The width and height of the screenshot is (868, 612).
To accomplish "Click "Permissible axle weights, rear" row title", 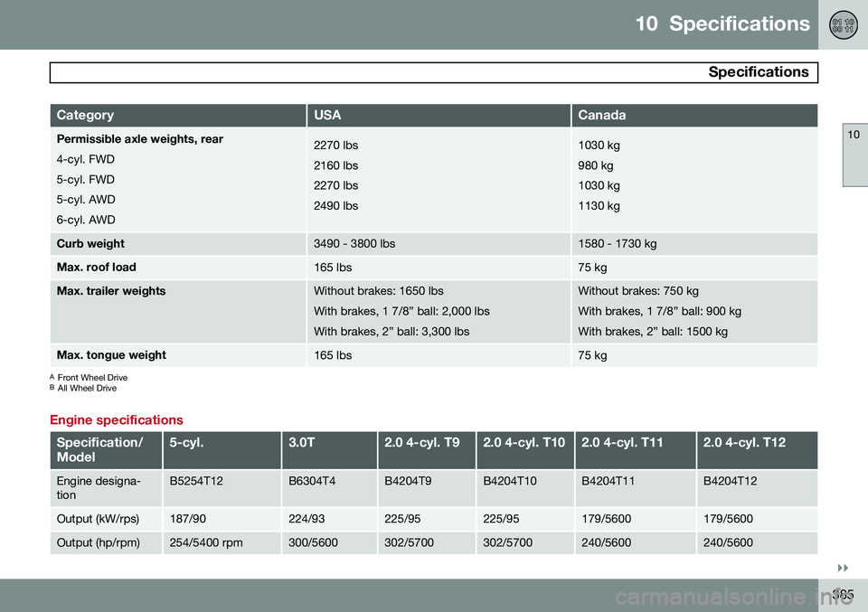I will click(x=139, y=139).
